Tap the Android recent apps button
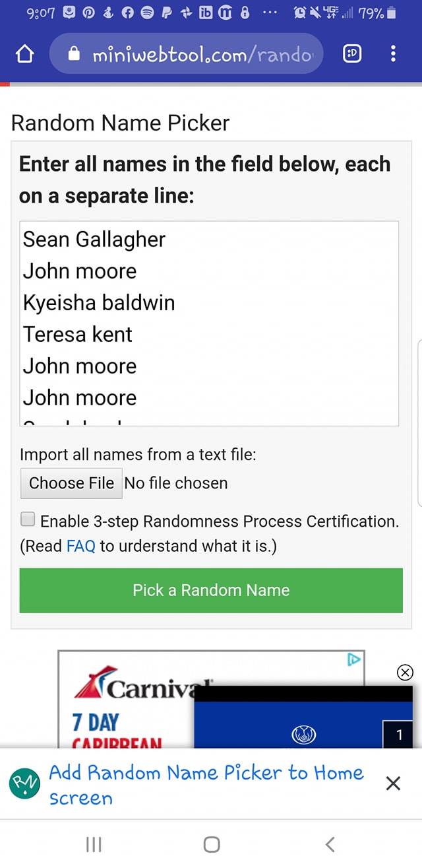Viewport: 422px width, 868px height. [x=94, y=844]
